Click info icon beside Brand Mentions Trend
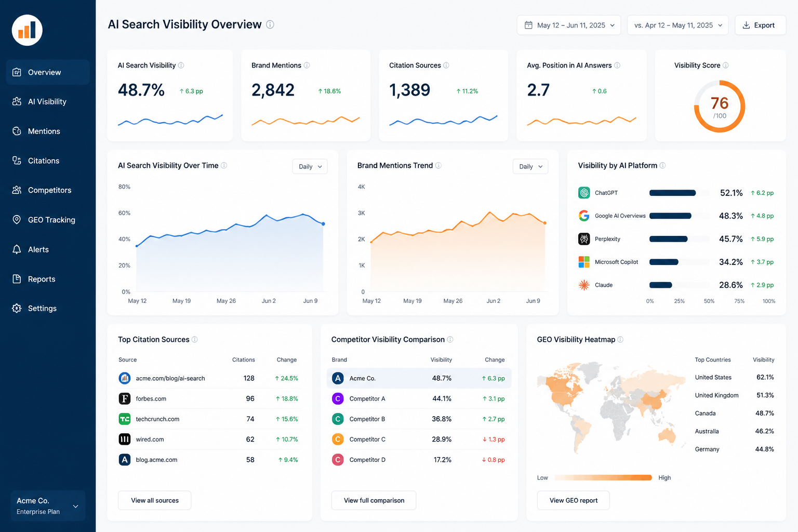 pos(438,165)
